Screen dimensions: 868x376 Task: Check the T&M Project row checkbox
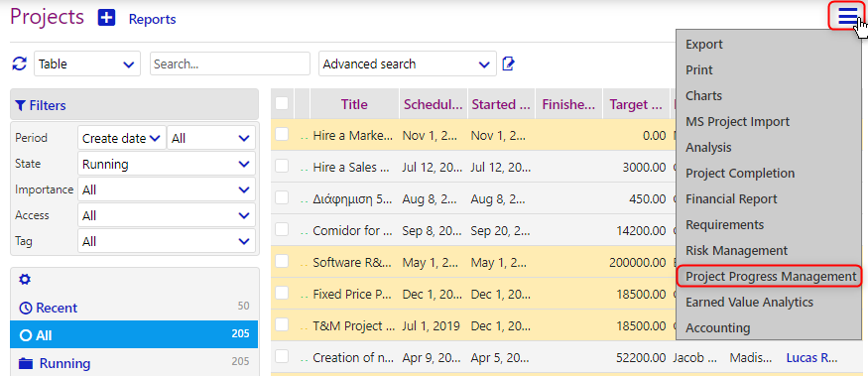[x=282, y=324]
